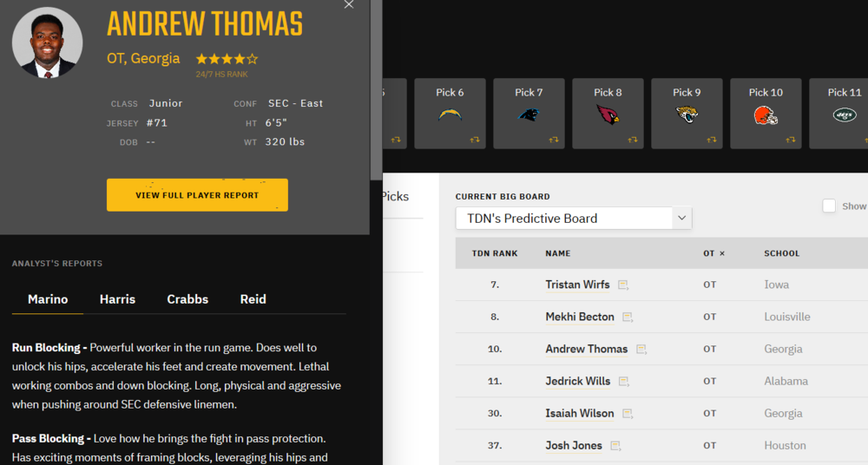This screenshot has height=465, width=868.
Task: Select the Pick 7 Panthers card
Action: 529,114
